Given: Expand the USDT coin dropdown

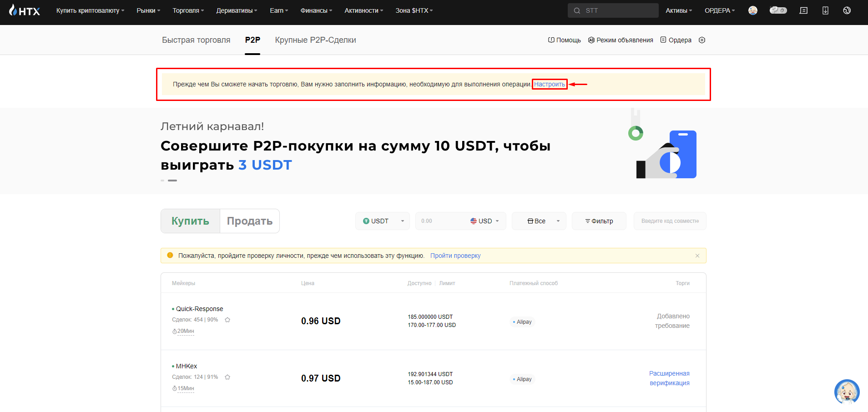Looking at the screenshot, I should coord(383,221).
